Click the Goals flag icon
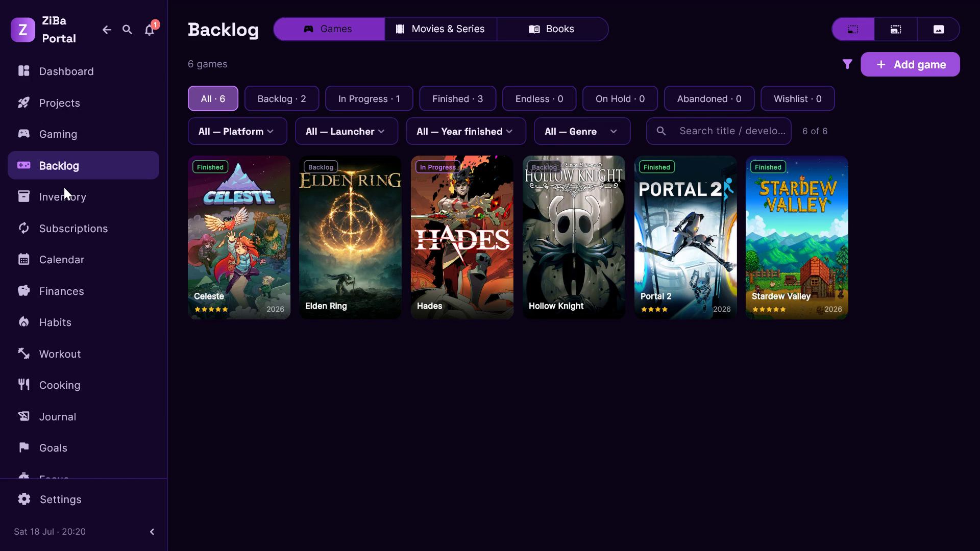Viewport: 980px width, 551px height. pos(24,447)
